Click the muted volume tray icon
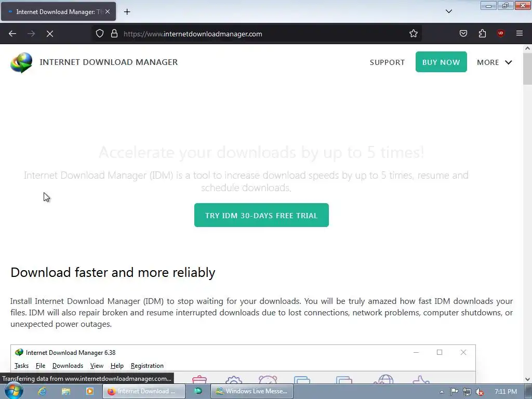The width and height of the screenshot is (532, 399). [480, 392]
